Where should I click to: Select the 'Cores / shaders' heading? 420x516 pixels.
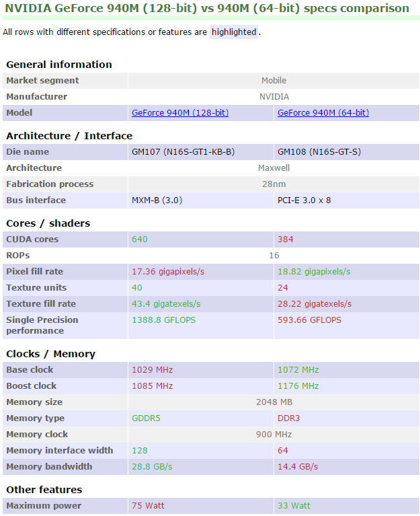coord(48,223)
